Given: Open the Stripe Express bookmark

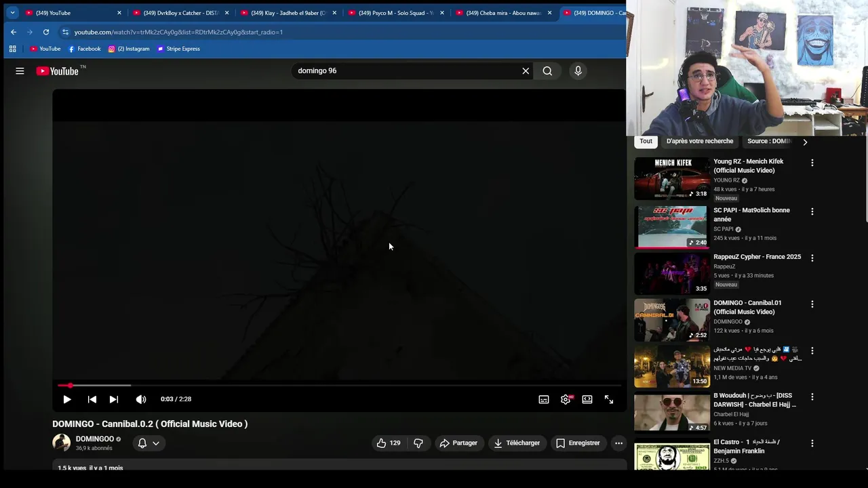Looking at the screenshot, I should [178, 49].
